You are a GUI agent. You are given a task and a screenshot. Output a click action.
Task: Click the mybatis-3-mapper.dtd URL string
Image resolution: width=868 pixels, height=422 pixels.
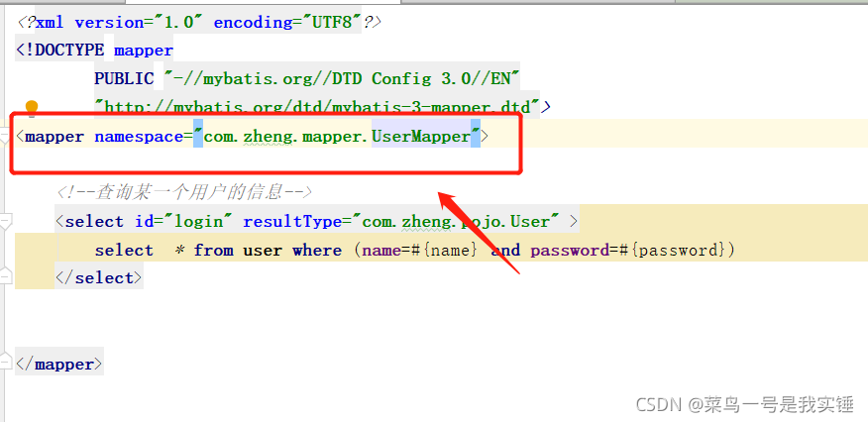point(317,107)
